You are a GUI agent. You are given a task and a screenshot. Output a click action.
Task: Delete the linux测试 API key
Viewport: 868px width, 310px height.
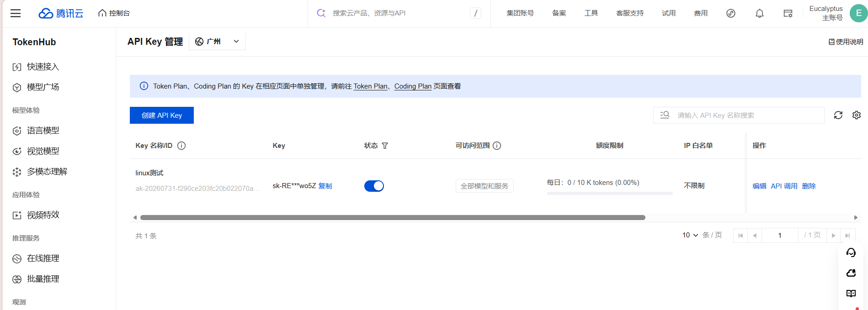(x=809, y=186)
